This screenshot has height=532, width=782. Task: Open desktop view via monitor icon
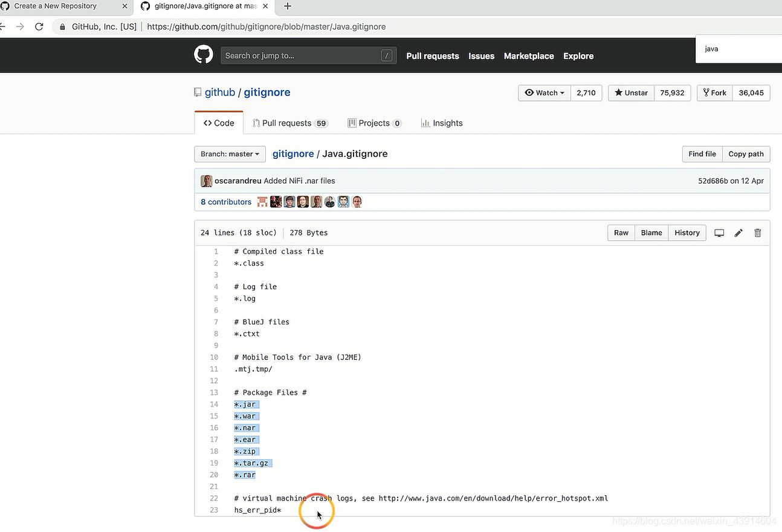click(x=719, y=233)
